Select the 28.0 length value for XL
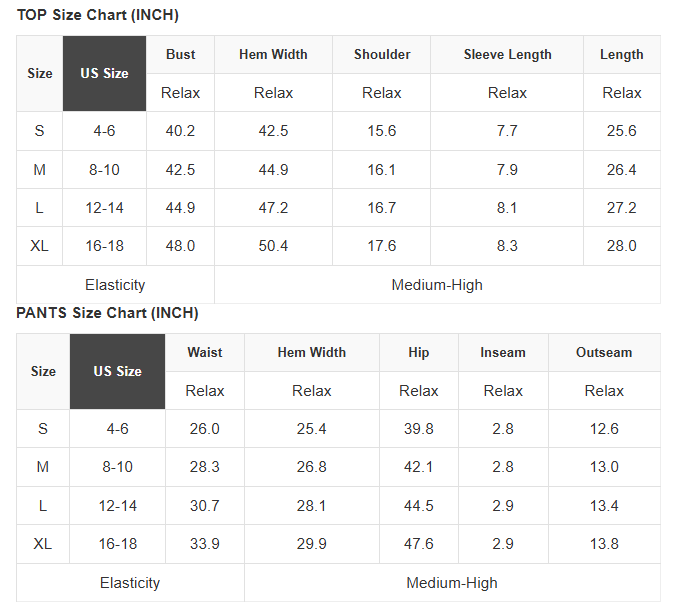Viewport: 673px width, 606px height. coord(621,246)
